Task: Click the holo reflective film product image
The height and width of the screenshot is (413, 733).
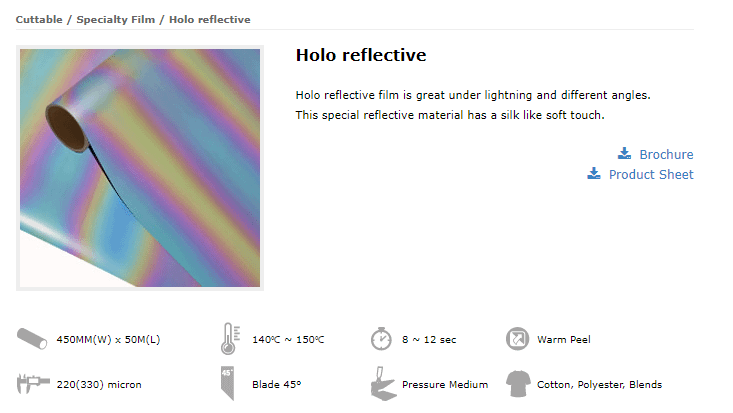Action: click(140, 168)
